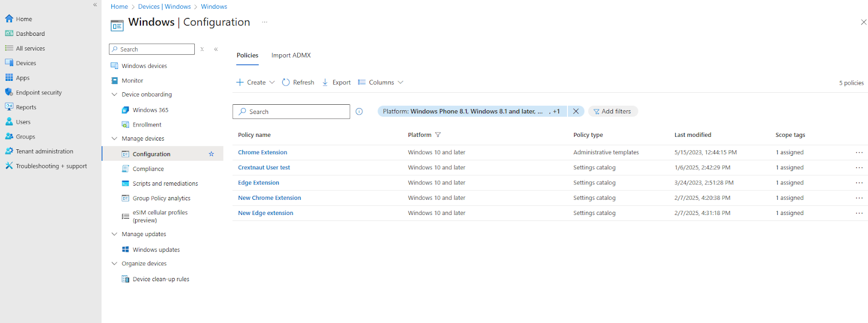Collapse the Device onboarding group
Image resolution: width=868 pixels, height=323 pixels.
pyautogui.click(x=114, y=94)
